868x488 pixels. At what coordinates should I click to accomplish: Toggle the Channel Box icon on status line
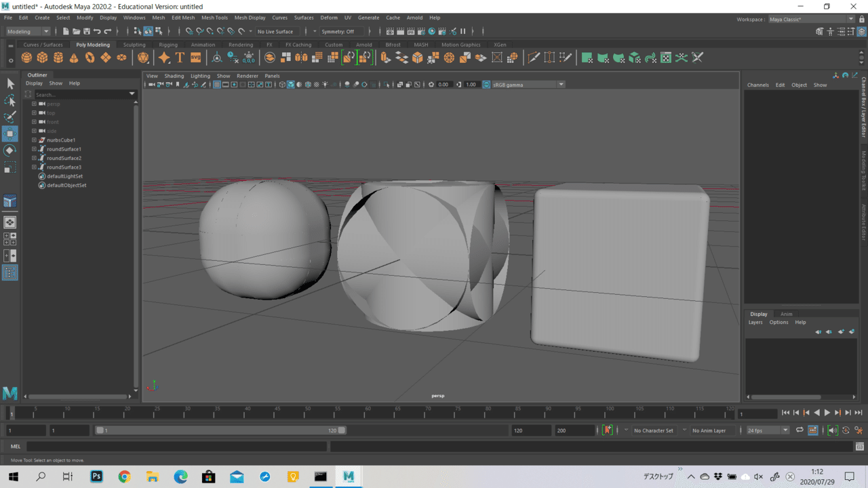tap(862, 31)
